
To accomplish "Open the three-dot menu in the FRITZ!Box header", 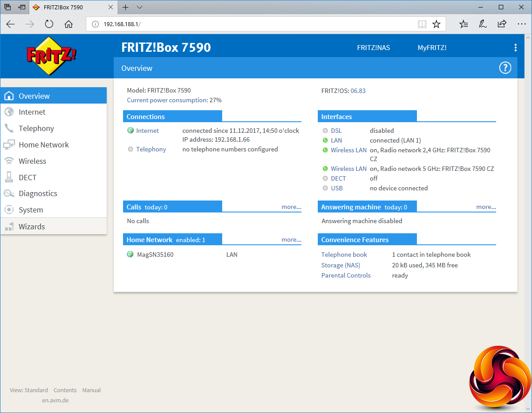I will (x=515, y=48).
